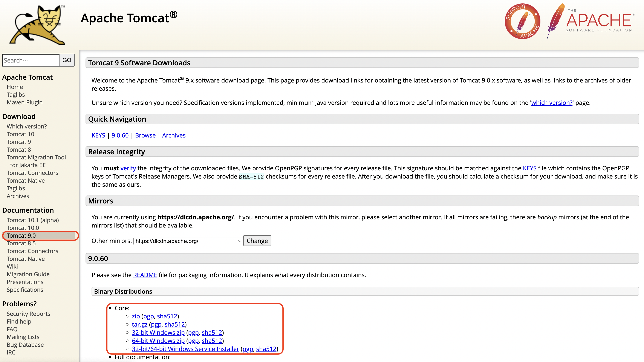Open the Archives quick navigation link

[x=174, y=135]
